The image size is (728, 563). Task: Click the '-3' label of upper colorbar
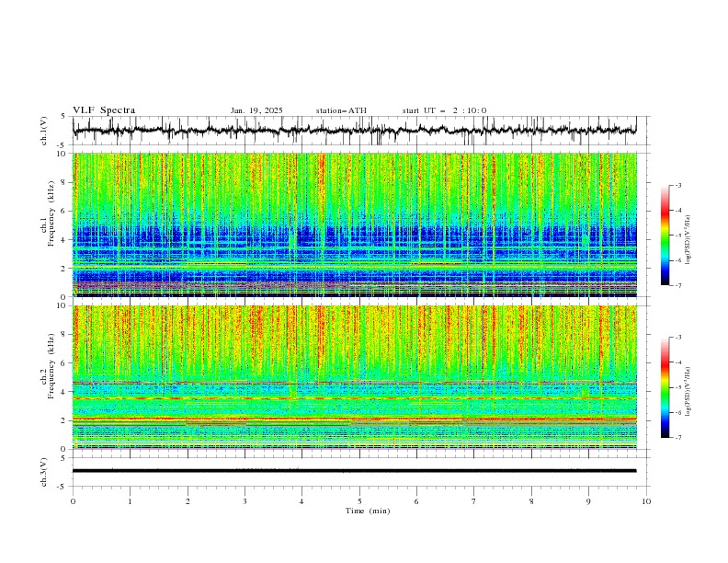pyautogui.click(x=678, y=185)
